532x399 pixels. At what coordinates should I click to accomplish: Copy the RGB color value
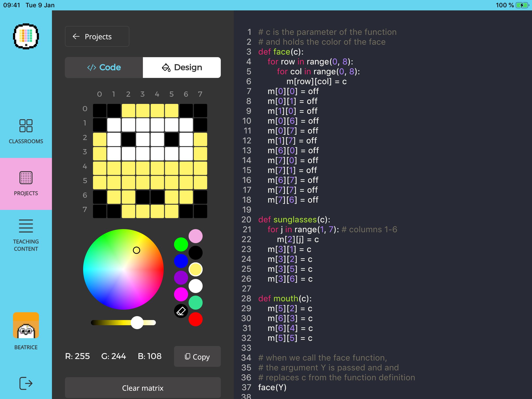click(x=197, y=357)
